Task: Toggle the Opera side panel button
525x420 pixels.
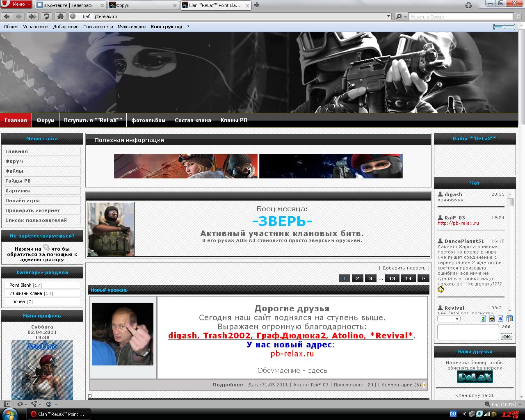Action: click(6, 404)
